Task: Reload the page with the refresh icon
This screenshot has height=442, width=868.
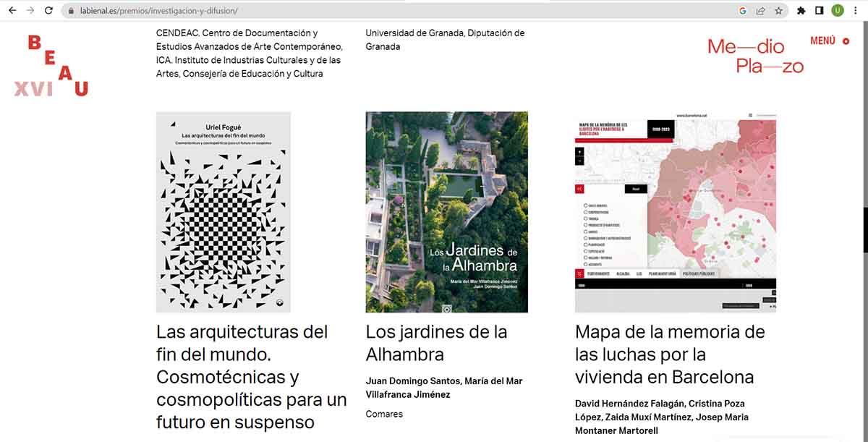Action: click(x=48, y=11)
